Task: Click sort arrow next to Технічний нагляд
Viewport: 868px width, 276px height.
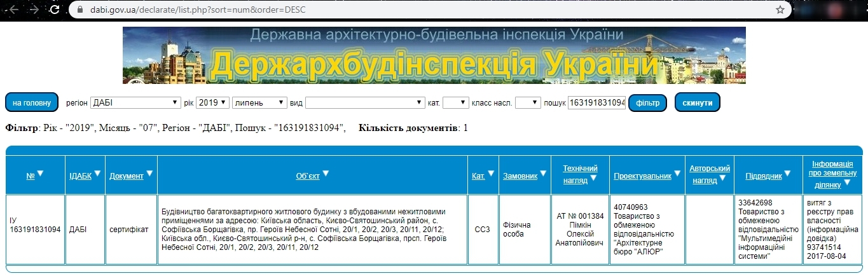Action: coord(593,179)
